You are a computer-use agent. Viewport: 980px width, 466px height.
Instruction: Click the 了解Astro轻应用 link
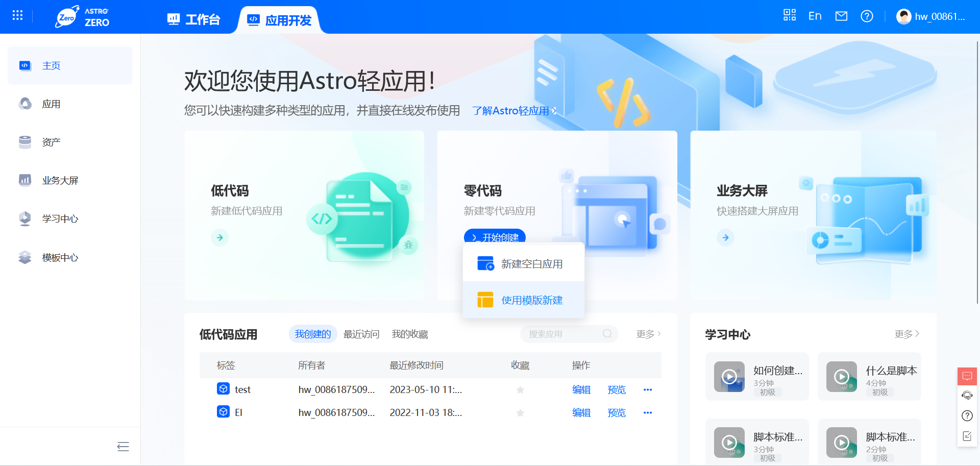tap(512, 111)
